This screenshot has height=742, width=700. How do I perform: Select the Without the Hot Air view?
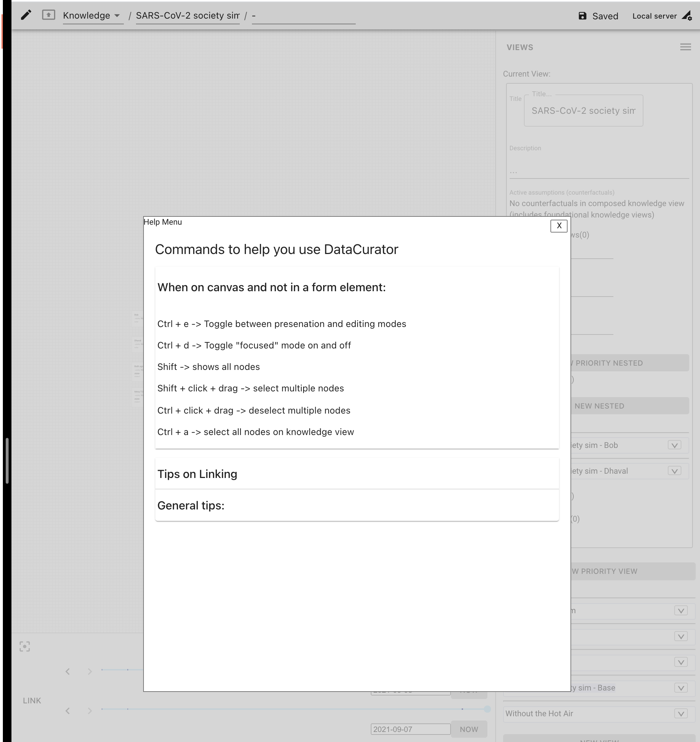(x=539, y=714)
